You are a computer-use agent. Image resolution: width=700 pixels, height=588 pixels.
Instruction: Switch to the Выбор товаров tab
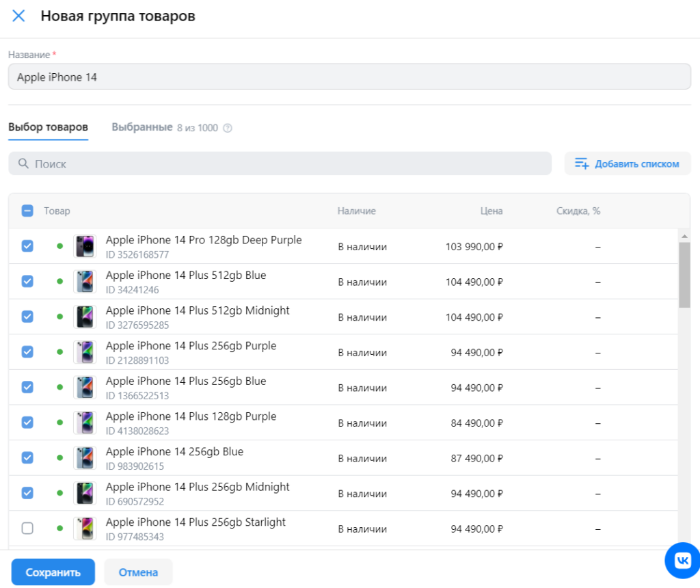tap(49, 127)
